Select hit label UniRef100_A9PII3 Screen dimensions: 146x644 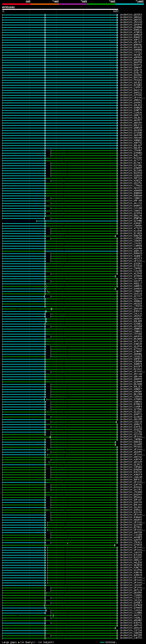tap(131, 40)
